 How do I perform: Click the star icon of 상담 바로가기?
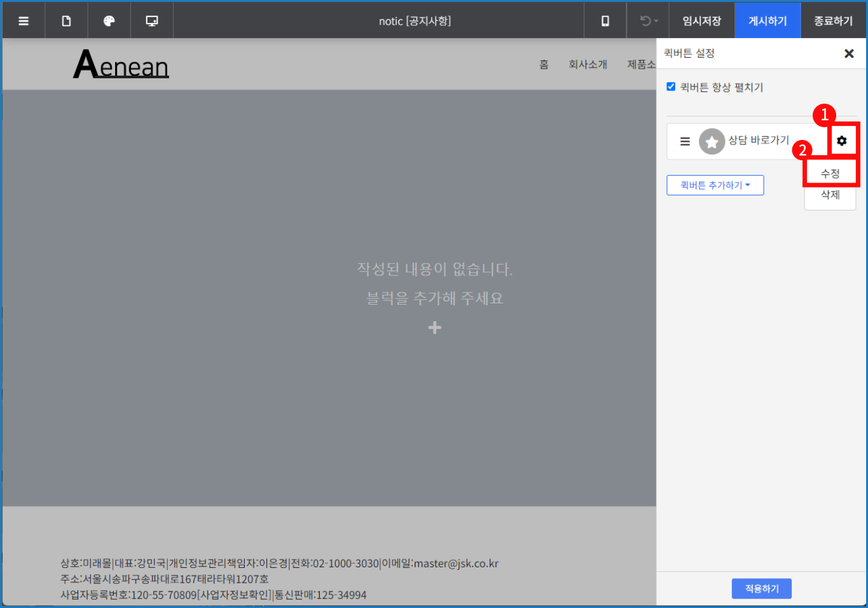(x=712, y=141)
